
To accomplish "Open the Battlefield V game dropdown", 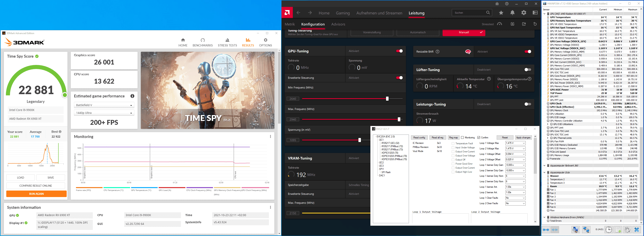I will tap(104, 105).
